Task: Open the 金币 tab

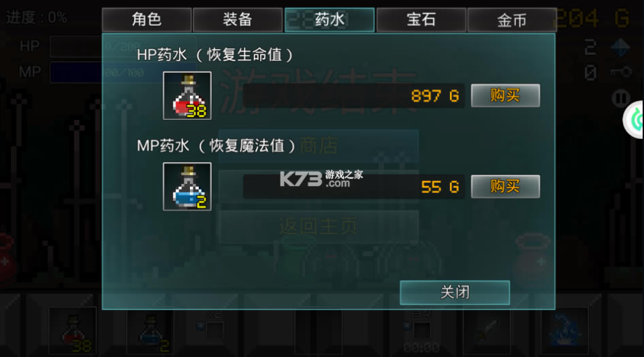Action: pyautogui.click(x=512, y=20)
